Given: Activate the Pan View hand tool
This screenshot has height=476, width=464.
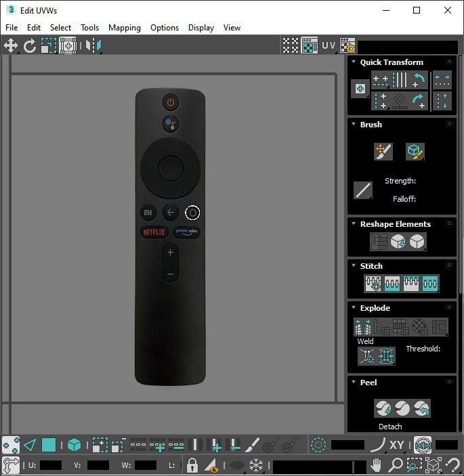Looking at the screenshot, I should 376,464.
